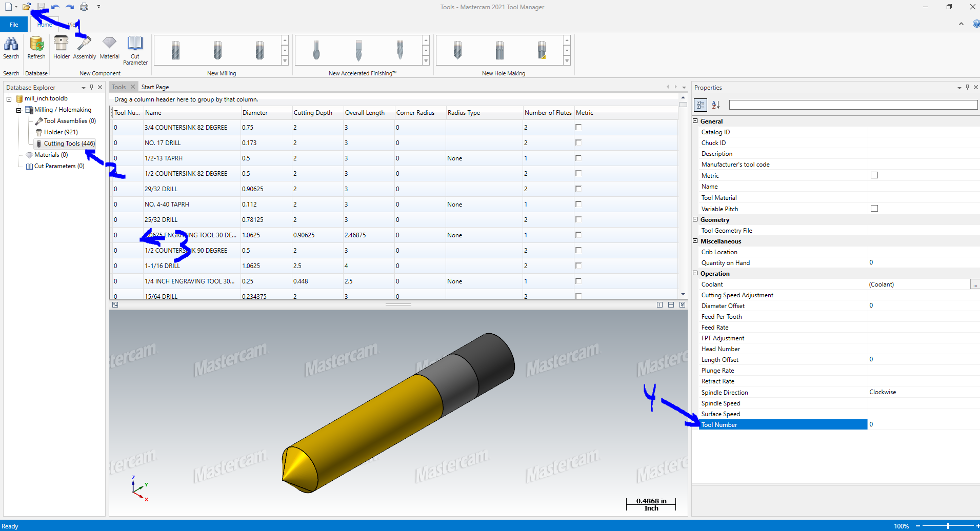
Task: Toggle Metric checkbox for 1-1/16 DRILL row
Action: point(578,265)
